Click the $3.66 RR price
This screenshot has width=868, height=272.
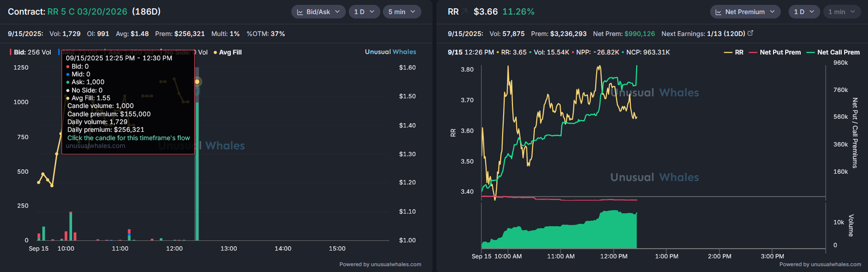tap(486, 12)
